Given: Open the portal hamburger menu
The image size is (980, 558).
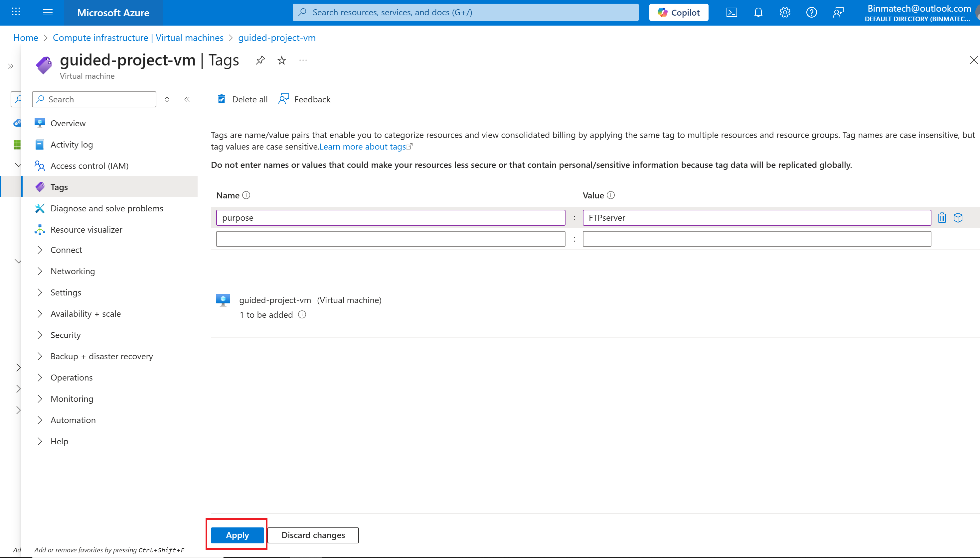Looking at the screenshot, I should [x=48, y=13].
